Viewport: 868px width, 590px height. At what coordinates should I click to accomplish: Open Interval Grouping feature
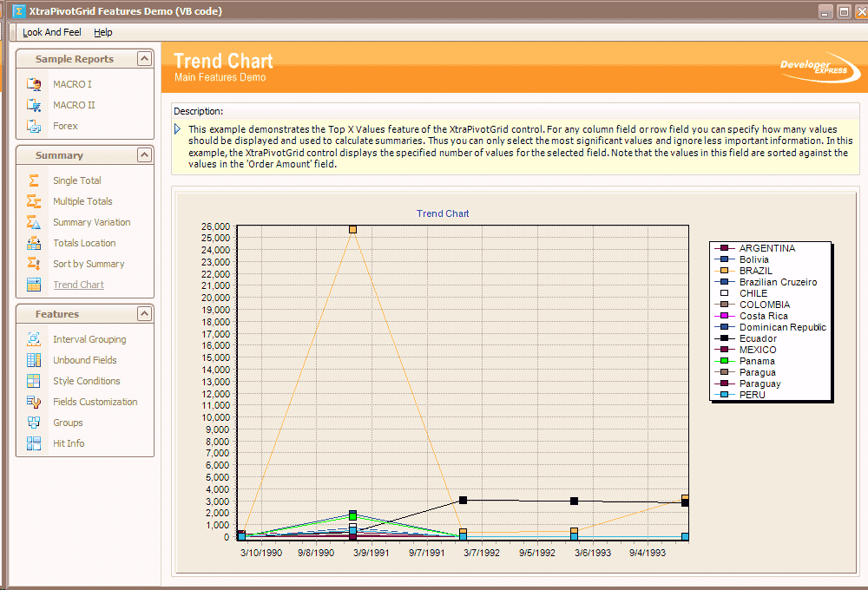click(89, 339)
